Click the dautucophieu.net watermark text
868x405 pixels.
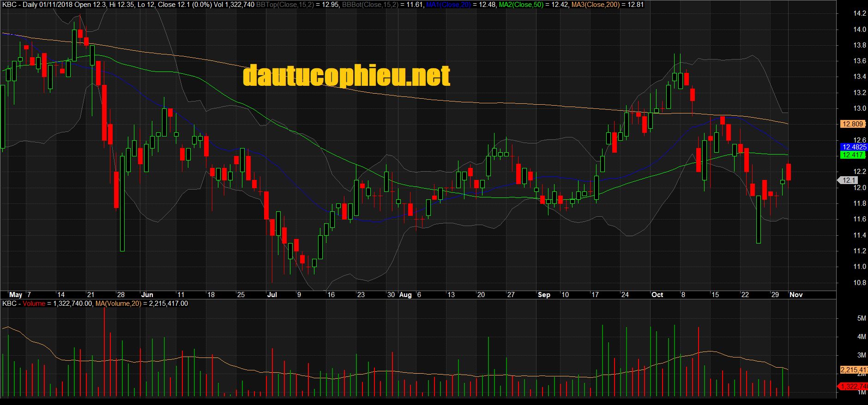[346, 76]
